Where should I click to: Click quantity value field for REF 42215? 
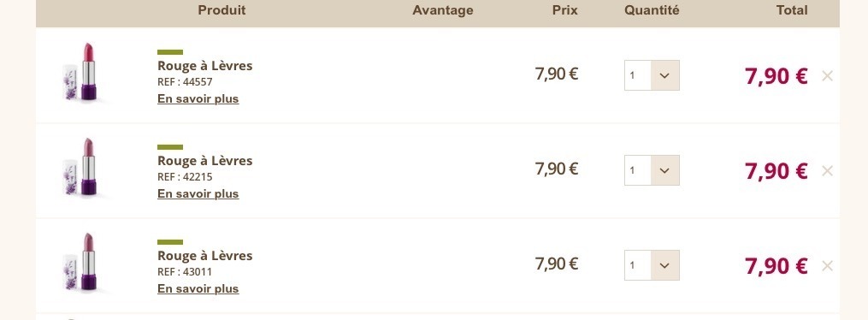click(x=638, y=170)
